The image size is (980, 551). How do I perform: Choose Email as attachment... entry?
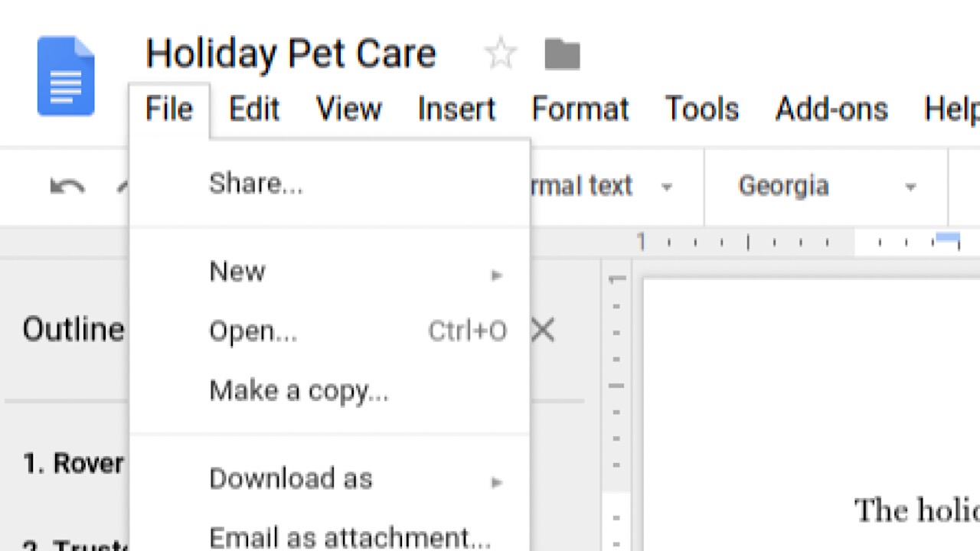(x=349, y=537)
